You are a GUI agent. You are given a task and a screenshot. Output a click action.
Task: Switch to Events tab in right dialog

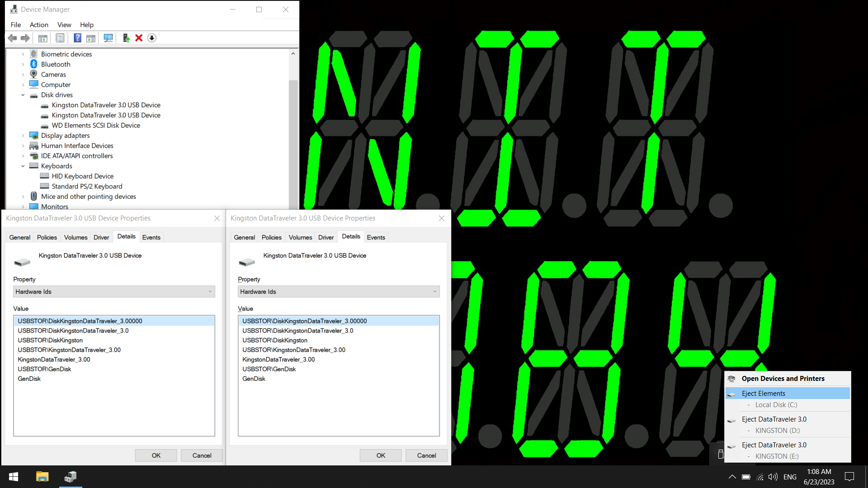[x=376, y=237]
